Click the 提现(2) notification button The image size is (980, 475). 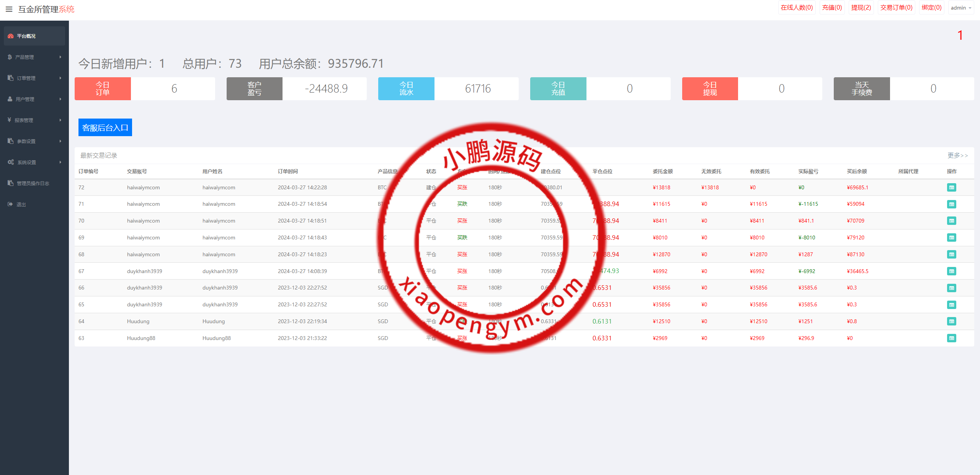click(x=861, y=8)
